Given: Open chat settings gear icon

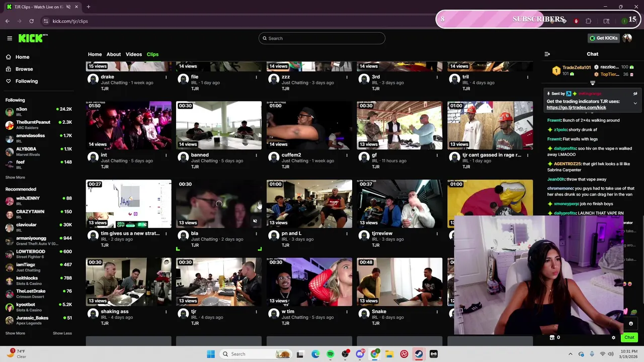Looking at the screenshot, I should pyautogui.click(x=613, y=338).
